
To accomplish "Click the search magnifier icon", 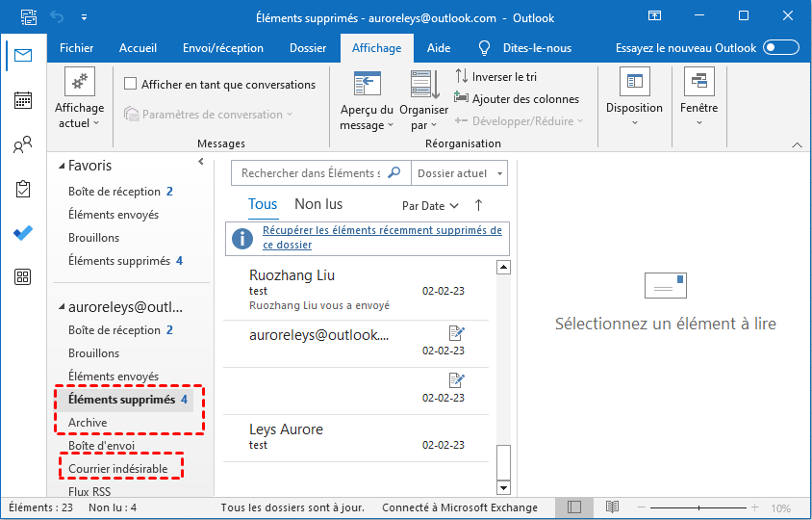I will click(394, 172).
